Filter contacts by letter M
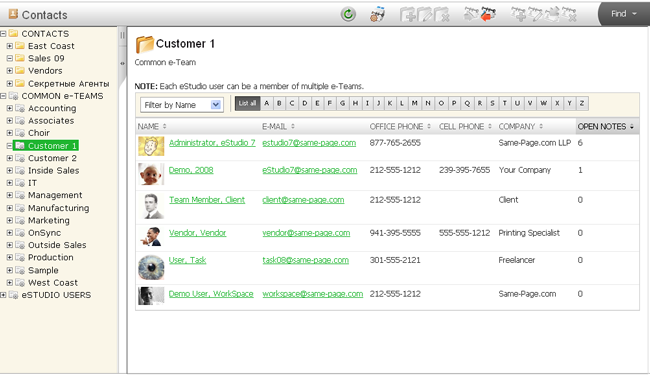 [414, 103]
